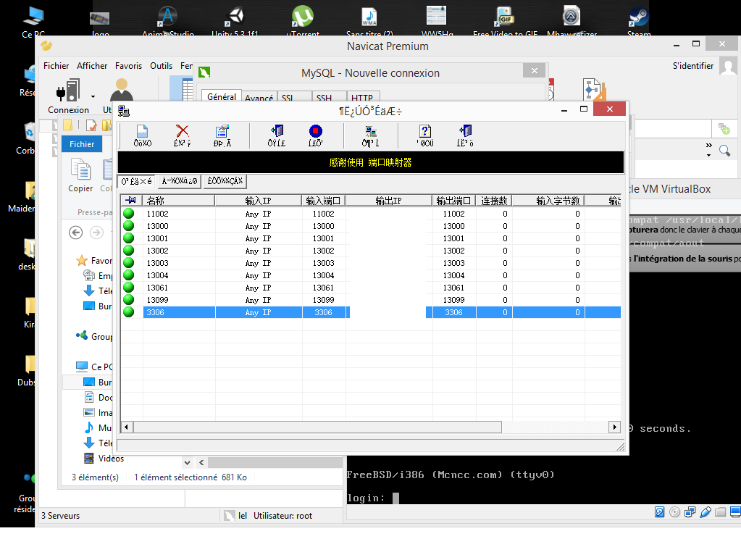The height and width of the screenshot is (560, 741).
Task: Click the 'Utilisateur: root' status bar text
Action: 282,516
